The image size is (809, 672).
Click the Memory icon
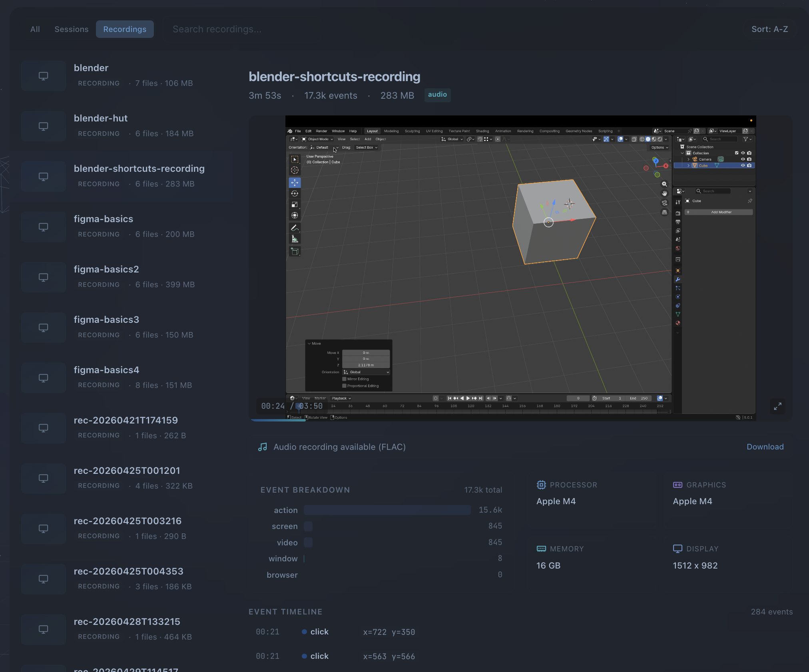pos(541,549)
